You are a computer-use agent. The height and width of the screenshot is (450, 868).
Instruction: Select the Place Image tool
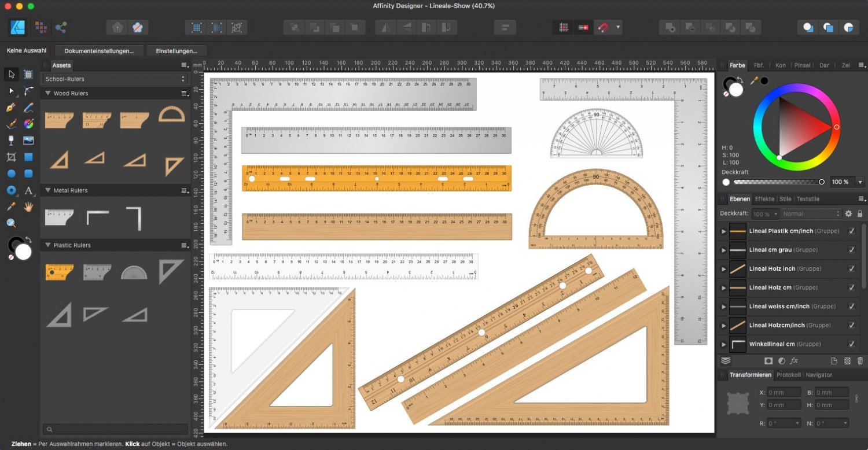[x=28, y=141]
